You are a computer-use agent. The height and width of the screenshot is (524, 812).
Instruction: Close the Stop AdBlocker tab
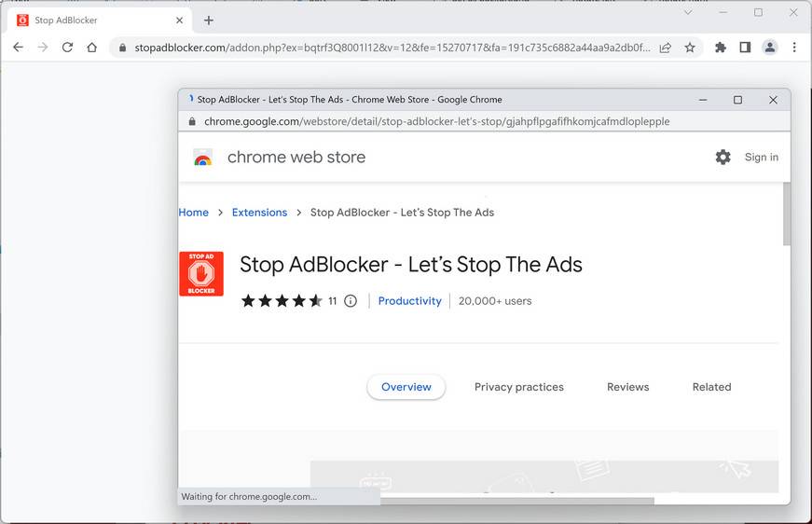(179, 21)
